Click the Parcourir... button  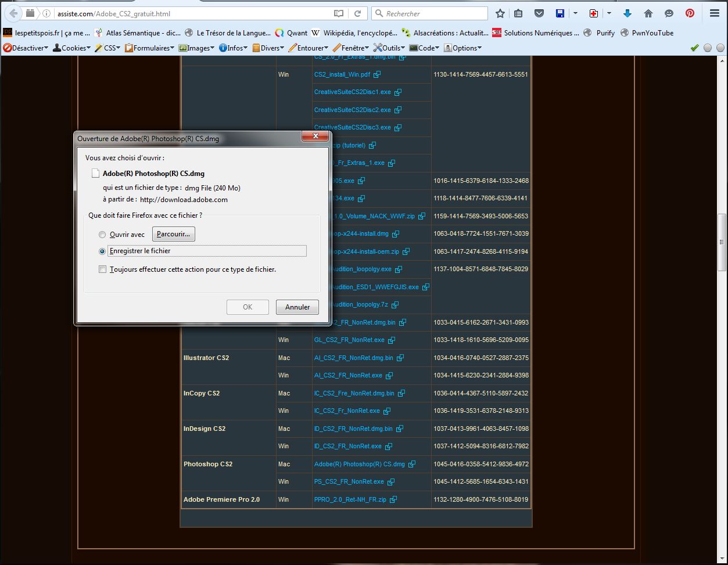pyautogui.click(x=173, y=234)
